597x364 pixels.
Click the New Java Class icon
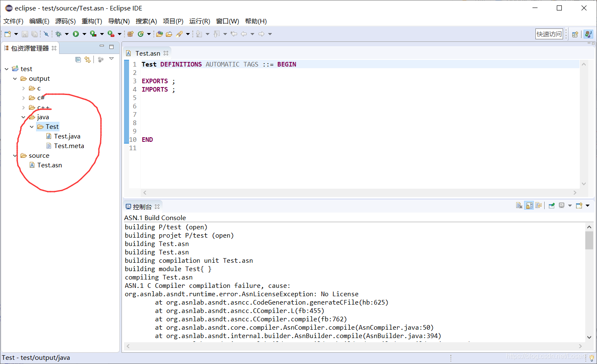coord(141,34)
